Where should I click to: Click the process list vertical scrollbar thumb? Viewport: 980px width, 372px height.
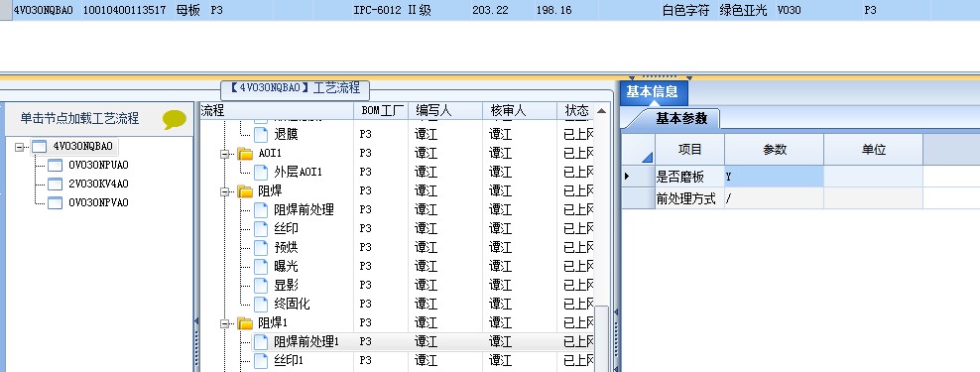click(601, 338)
